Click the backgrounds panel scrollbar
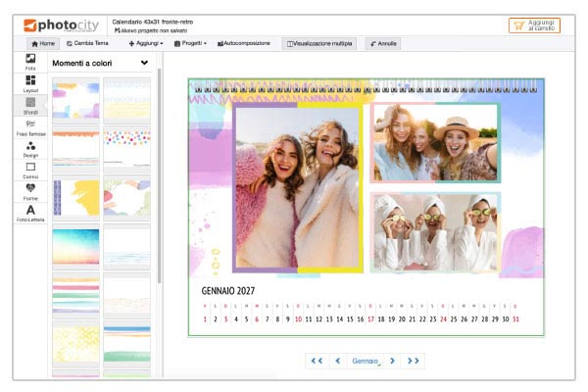The width and height of the screenshot is (588, 392). [160, 175]
